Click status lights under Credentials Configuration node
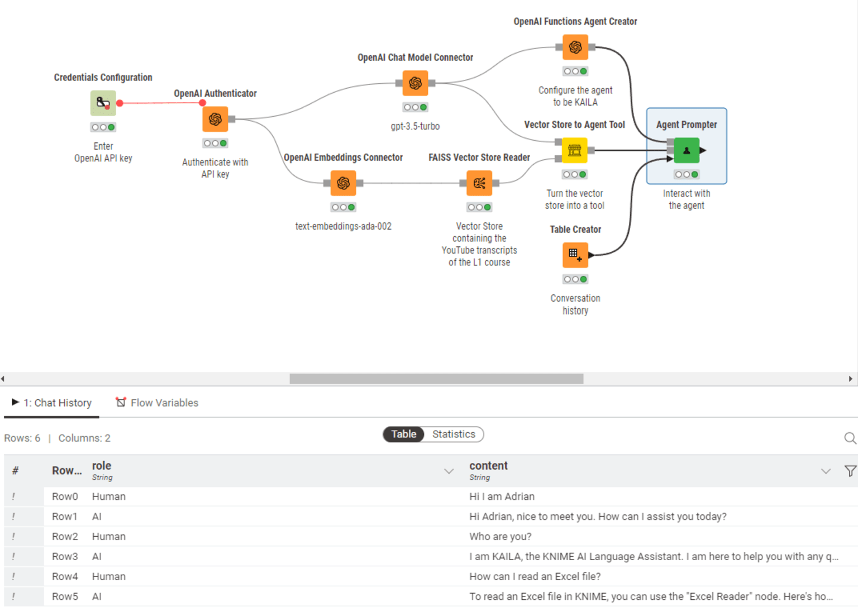The height and width of the screenshot is (616, 858). coord(103,127)
